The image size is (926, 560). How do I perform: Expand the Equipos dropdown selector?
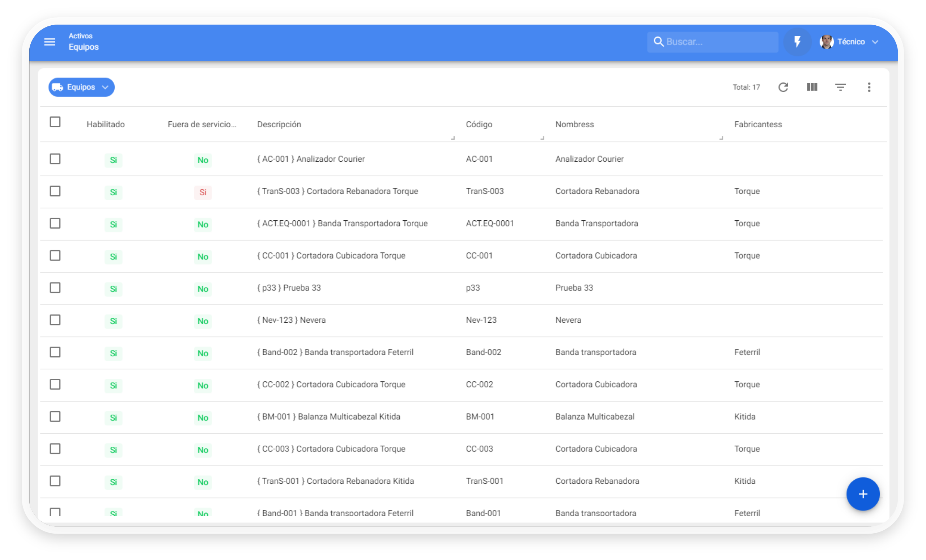pos(81,87)
